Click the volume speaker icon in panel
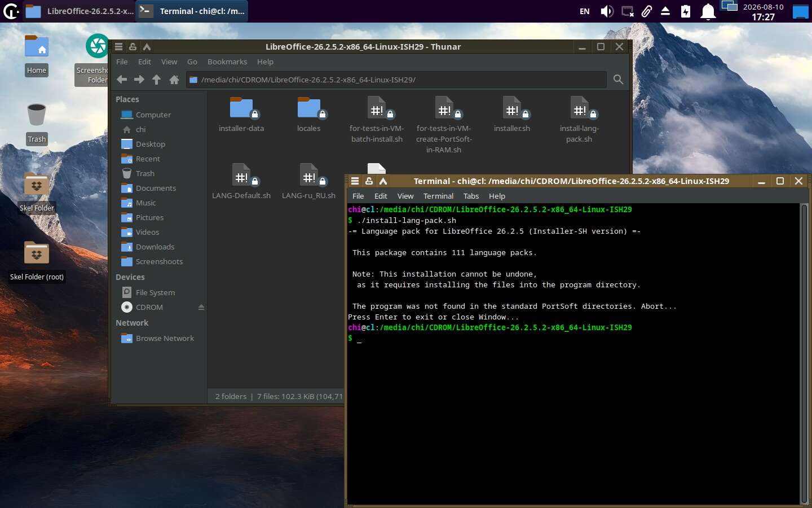812x508 pixels. (607, 11)
